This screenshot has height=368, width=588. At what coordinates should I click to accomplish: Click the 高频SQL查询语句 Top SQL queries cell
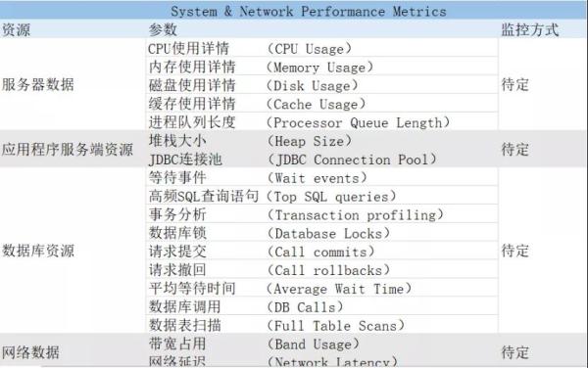[321, 196]
